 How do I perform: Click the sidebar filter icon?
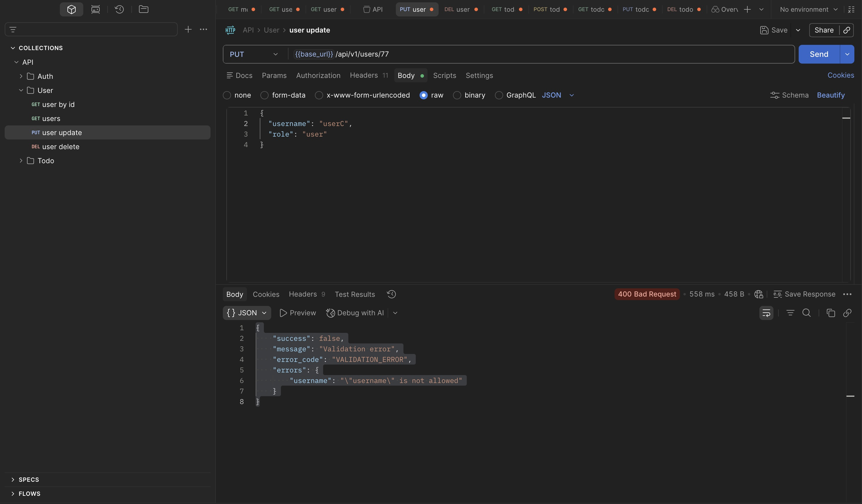coord(13,29)
